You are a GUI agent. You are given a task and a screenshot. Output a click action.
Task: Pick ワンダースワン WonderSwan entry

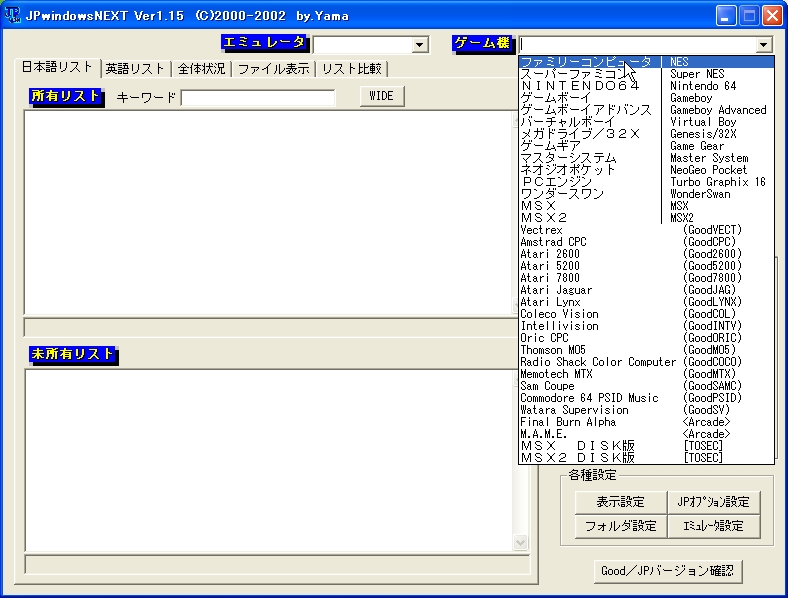click(646, 194)
